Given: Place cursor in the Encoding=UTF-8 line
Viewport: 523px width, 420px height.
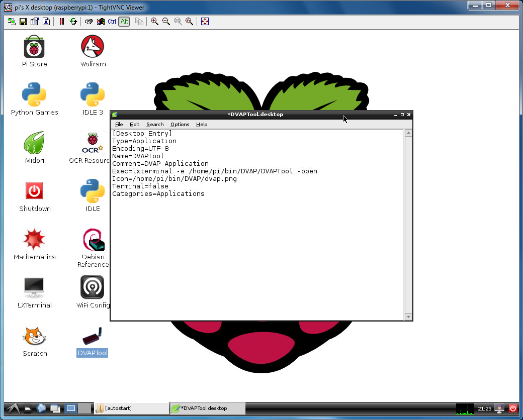Looking at the screenshot, I should [140, 149].
